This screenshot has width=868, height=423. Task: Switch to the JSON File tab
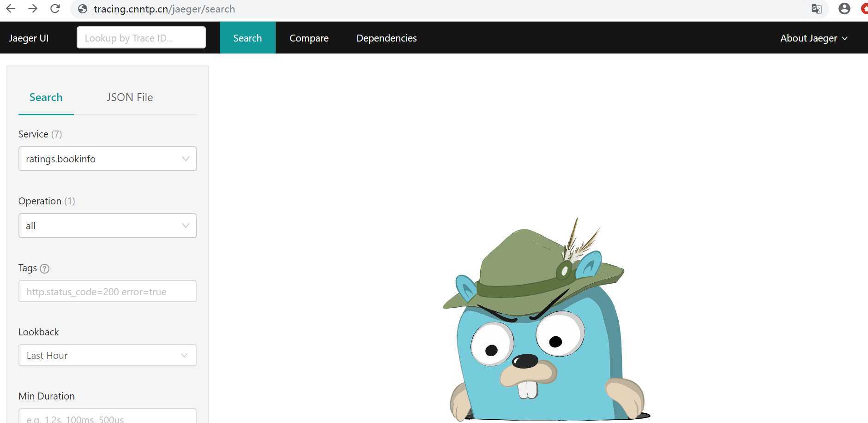[x=130, y=97]
